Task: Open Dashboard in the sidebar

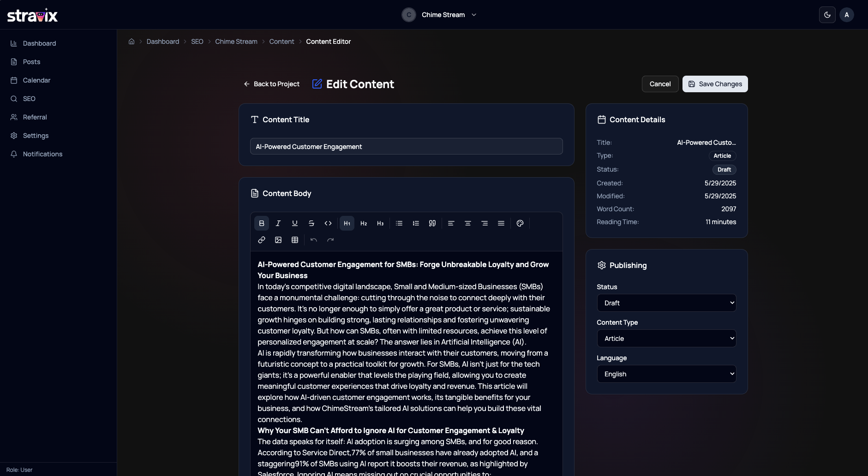Action: pos(58,43)
